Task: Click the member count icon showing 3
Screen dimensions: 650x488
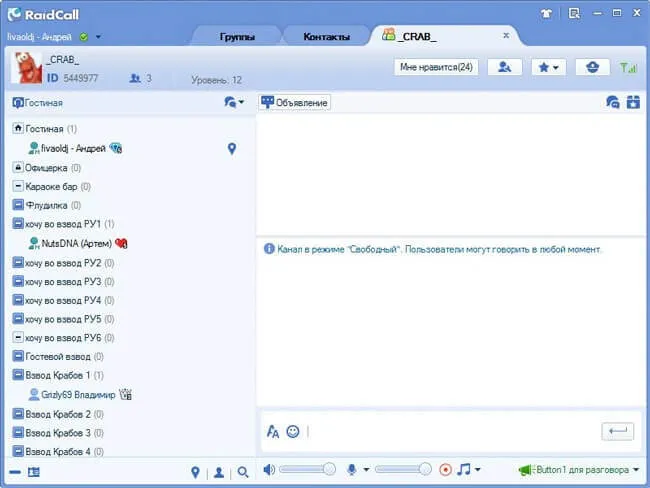Action: pos(135,78)
